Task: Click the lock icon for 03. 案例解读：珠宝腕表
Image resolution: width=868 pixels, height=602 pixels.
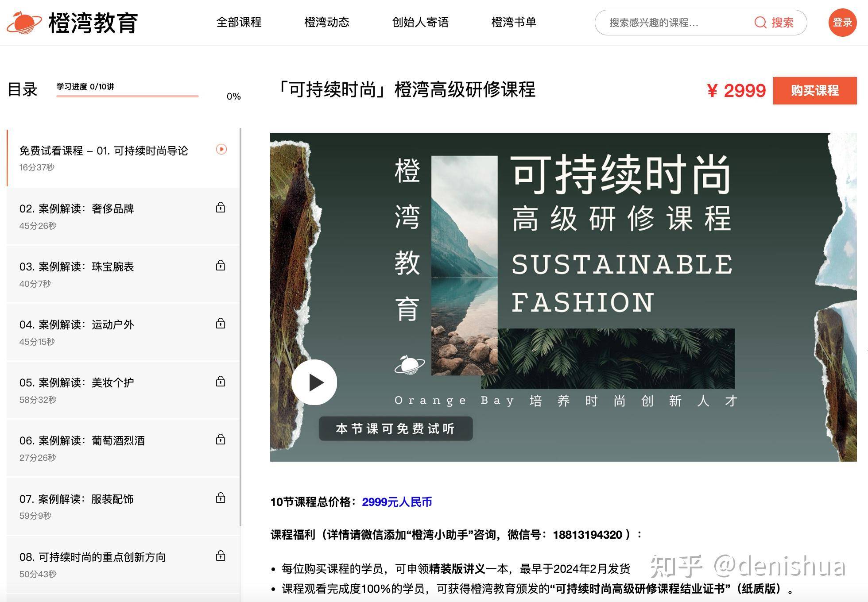Action: (x=221, y=265)
